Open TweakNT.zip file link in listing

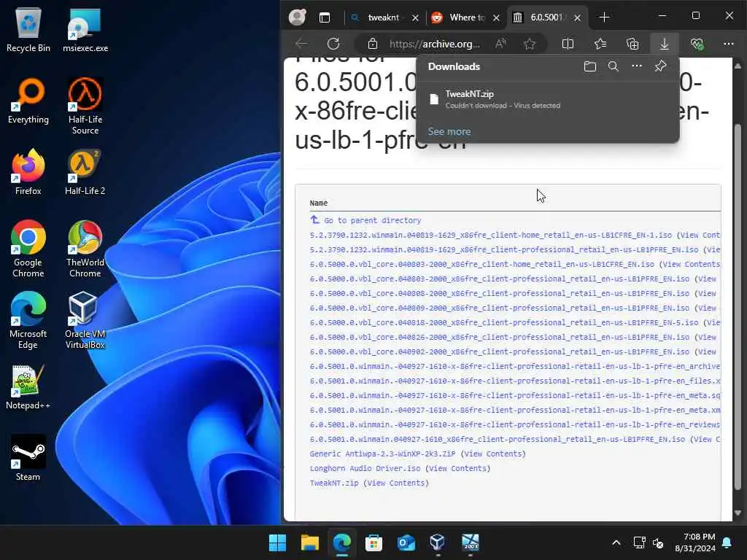coord(334,483)
